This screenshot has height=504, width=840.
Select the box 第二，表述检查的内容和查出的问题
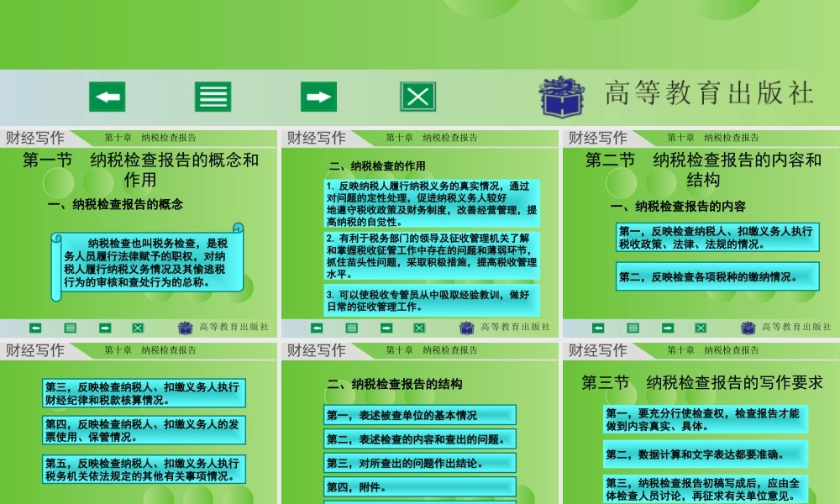[x=420, y=439]
